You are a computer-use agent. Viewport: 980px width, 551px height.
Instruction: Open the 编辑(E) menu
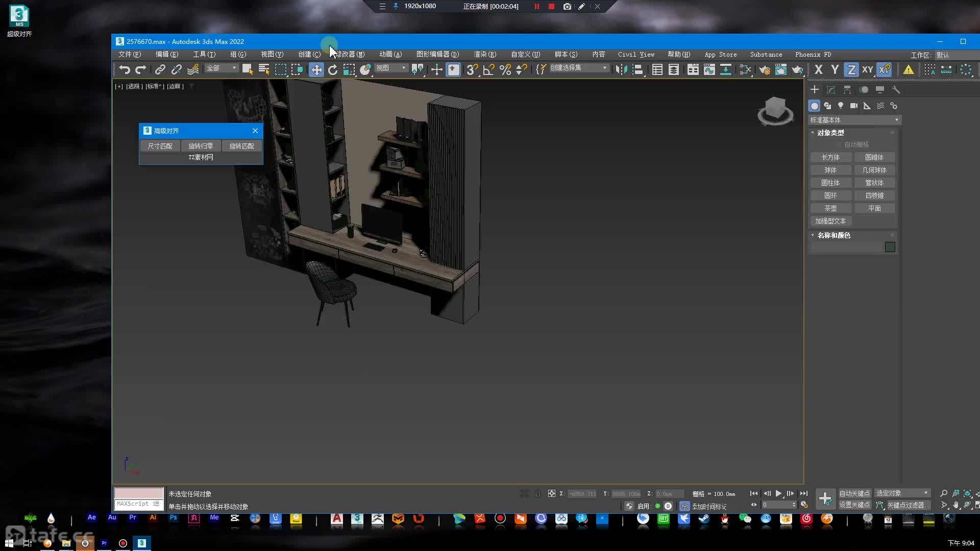point(167,55)
